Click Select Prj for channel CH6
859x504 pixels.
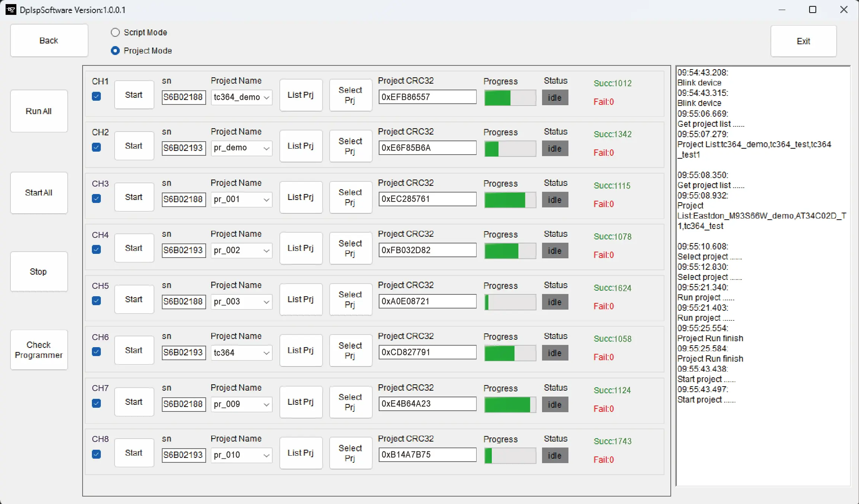tap(350, 350)
